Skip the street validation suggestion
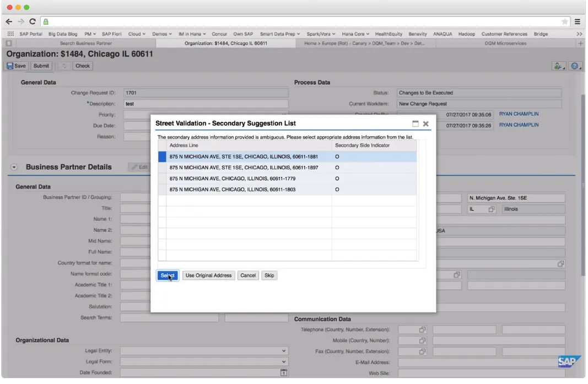 click(x=269, y=275)
